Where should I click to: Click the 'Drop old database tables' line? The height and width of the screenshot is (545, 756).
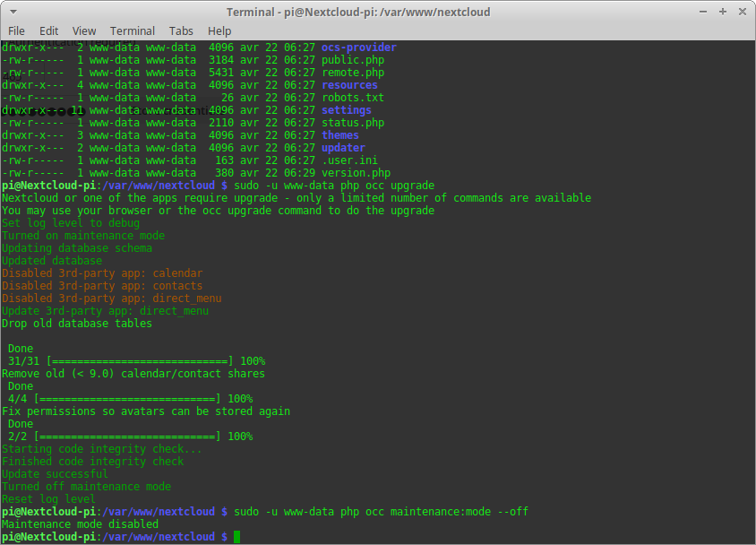(x=77, y=323)
